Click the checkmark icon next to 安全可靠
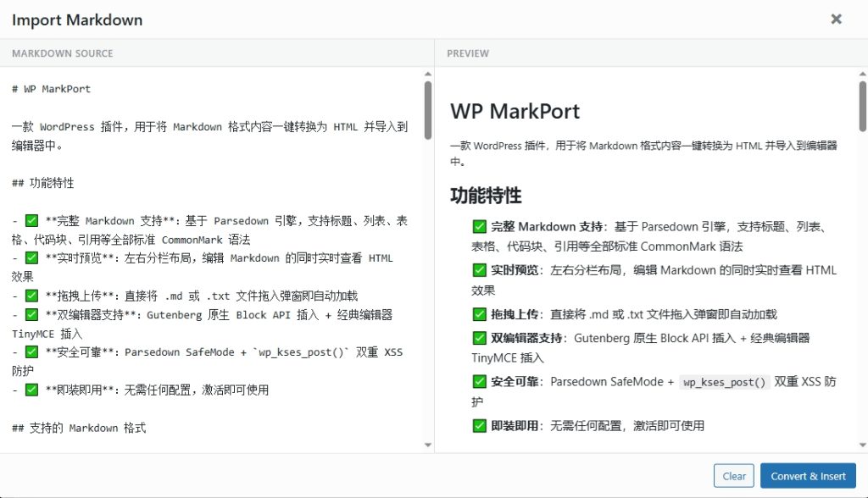Viewport: 868px width, 498px height. 479,381
